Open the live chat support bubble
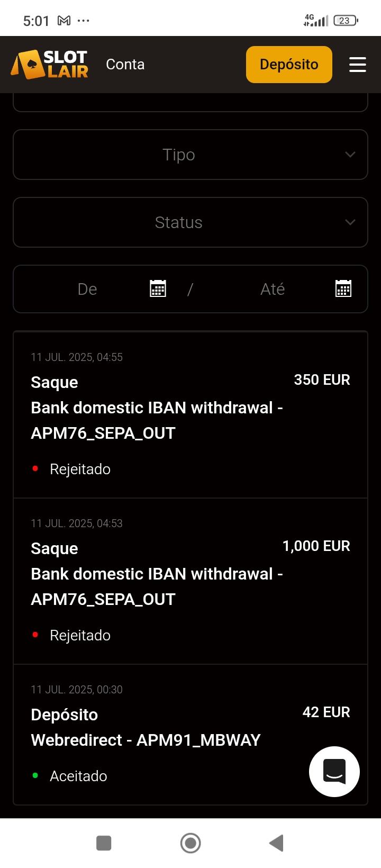This screenshot has height=868, width=381. (x=334, y=771)
